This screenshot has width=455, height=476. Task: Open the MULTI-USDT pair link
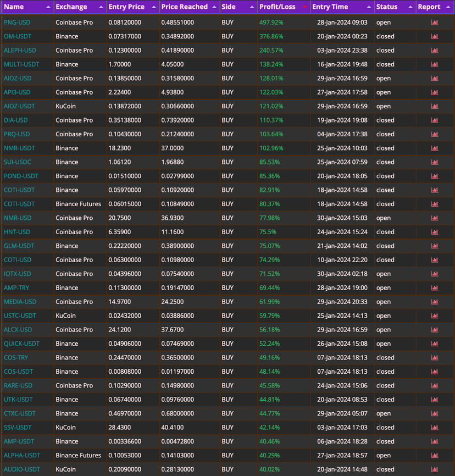pyautogui.click(x=21, y=64)
